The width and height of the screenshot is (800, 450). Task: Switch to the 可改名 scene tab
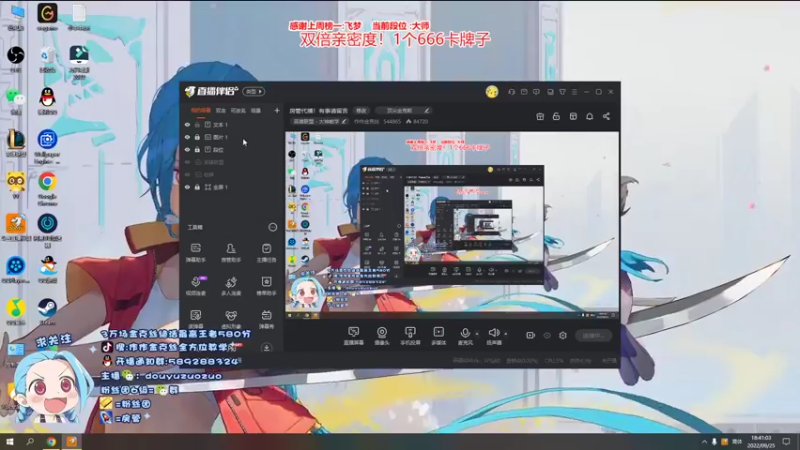coord(238,110)
